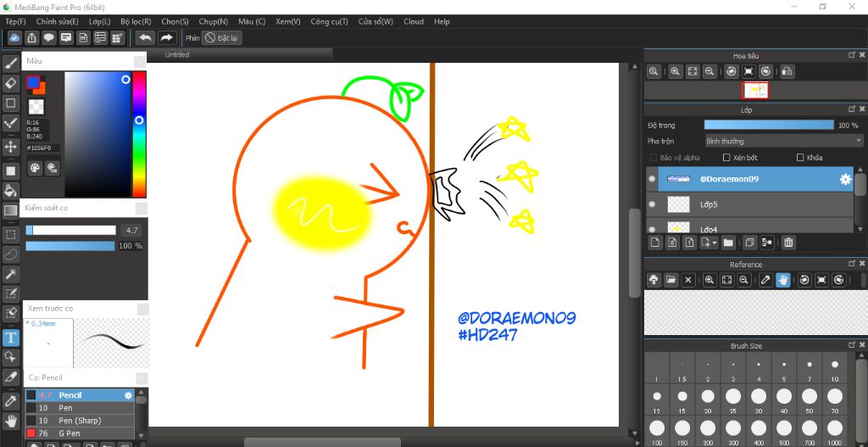
Task: Download reference from cloud icon
Action: [x=654, y=280]
